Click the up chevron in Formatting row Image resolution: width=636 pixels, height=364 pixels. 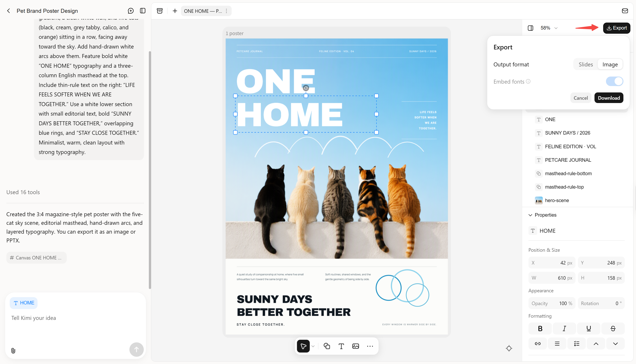[596, 343]
